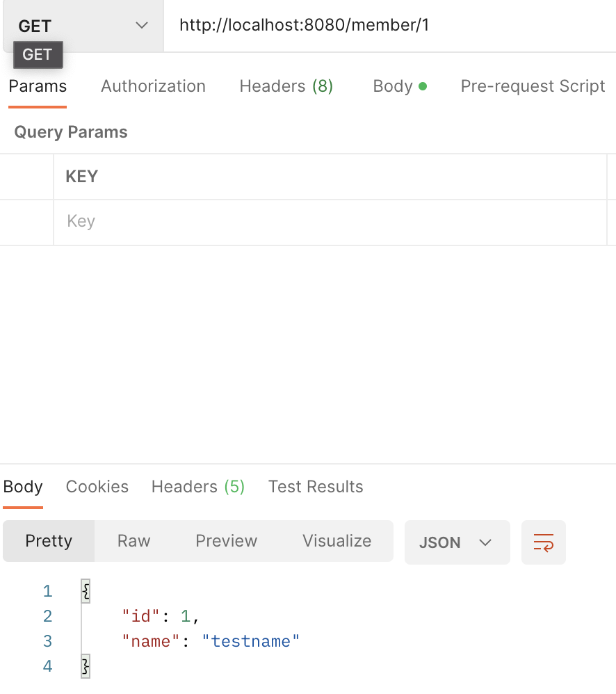The width and height of the screenshot is (616, 694).
Task: Click the closing brace on line 4
Action: coord(86,666)
